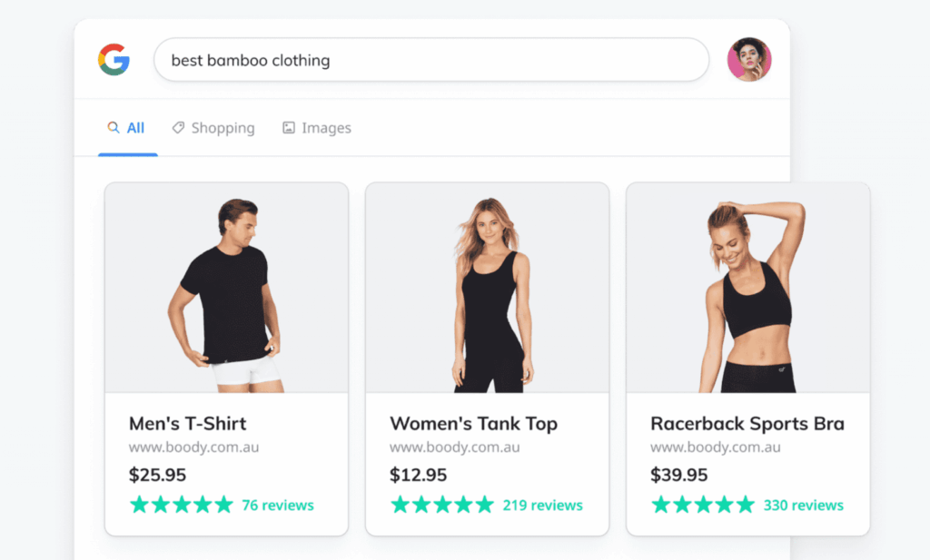This screenshot has width=930, height=560.
Task: Click the Men's T-Shirt product photo
Action: tap(226, 289)
